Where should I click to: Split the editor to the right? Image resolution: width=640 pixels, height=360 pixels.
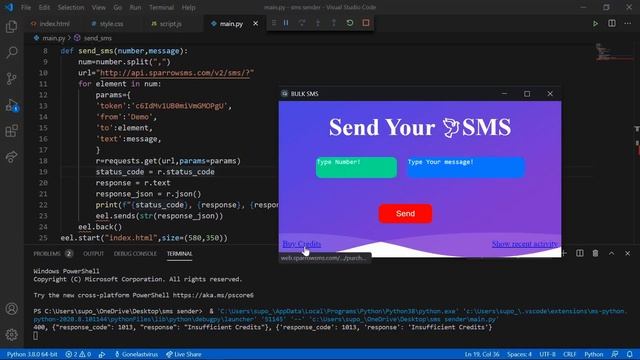[612, 24]
